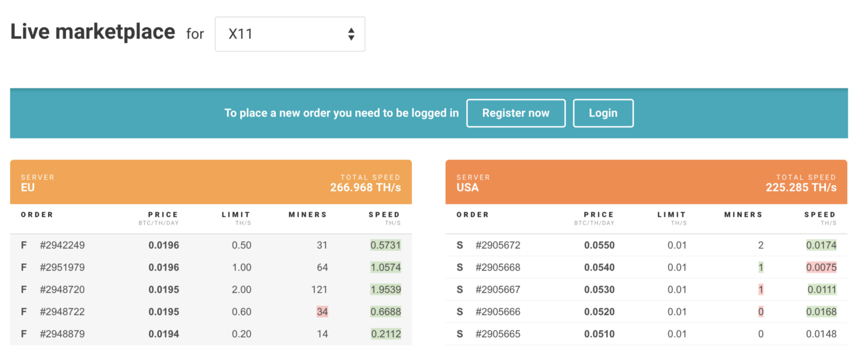This screenshot has height=348, width=868.
Task: Open the X11 algorithm dropdown
Action: pyautogui.click(x=290, y=34)
